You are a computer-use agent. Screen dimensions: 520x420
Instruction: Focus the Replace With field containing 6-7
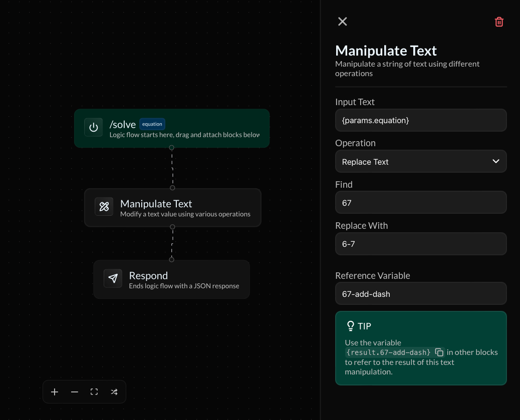pos(421,244)
